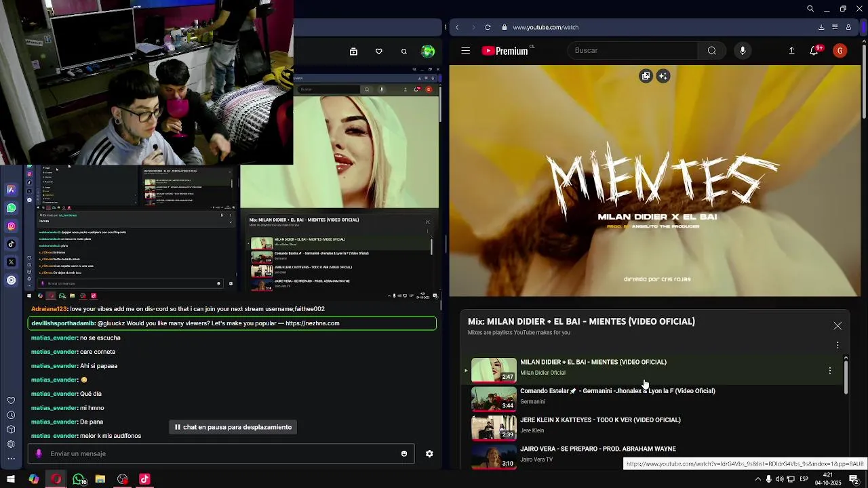868x488 pixels.
Task: Open sidebar extensions cube icon
Action: coord(11,429)
